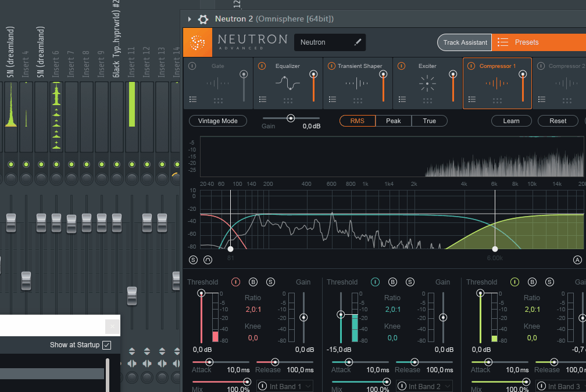The height and width of the screenshot is (392, 586).
Task: Toggle Compressor 2 module power
Action: [x=541, y=66]
